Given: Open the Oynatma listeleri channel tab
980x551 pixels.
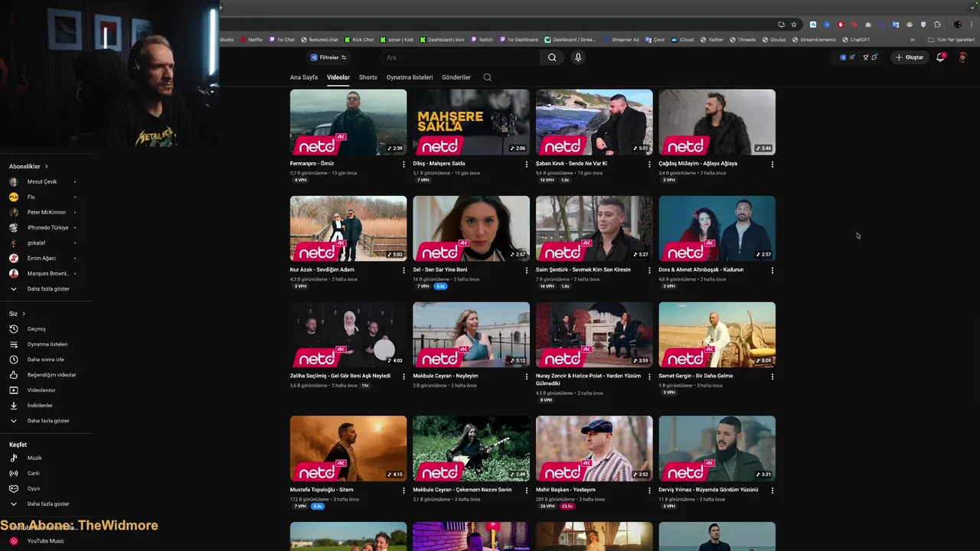Looking at the screenshot, I should tap(410, 77).
